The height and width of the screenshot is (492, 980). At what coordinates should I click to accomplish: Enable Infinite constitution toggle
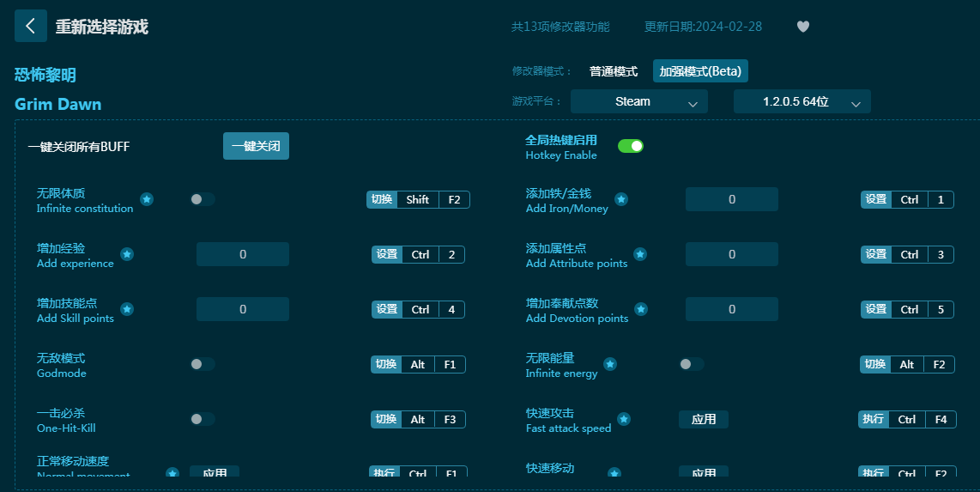pos(203,199)
